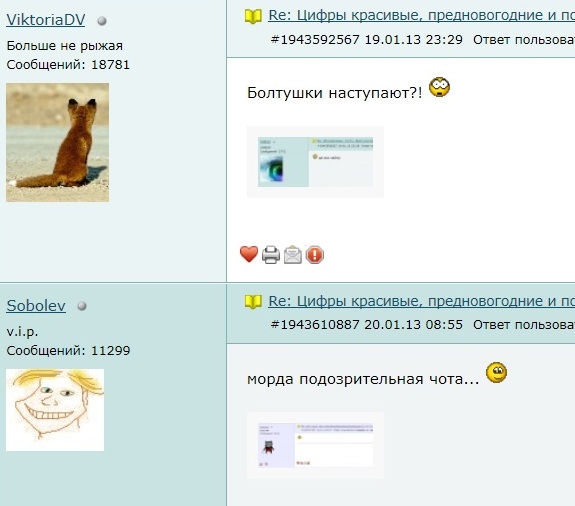Click post number #1943592567
This screenshot has height=506, width=575.
[315, 40]
